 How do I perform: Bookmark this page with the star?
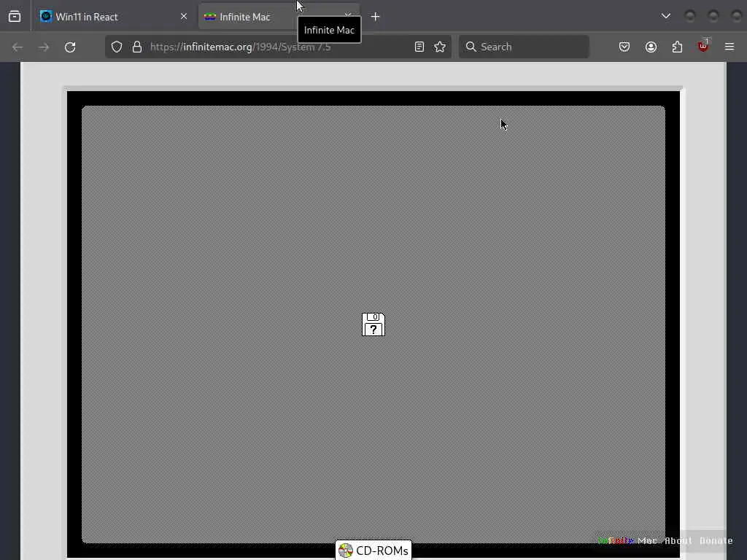pyautogui.click(x=440, y=47)
